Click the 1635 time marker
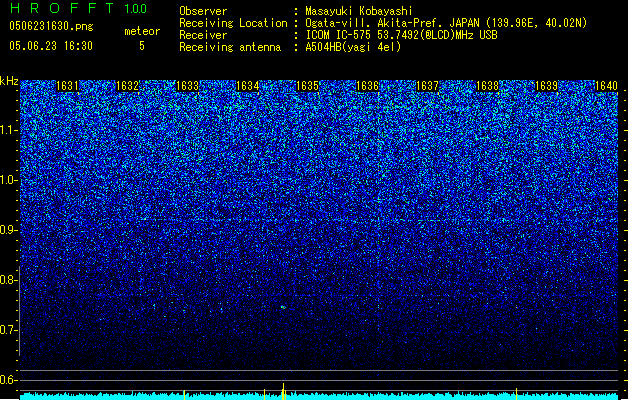Screen dimensions: 629x400 coord(307,86)
